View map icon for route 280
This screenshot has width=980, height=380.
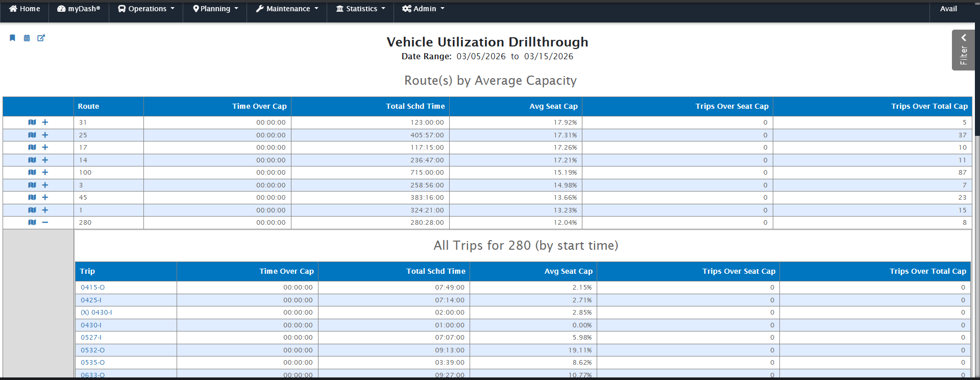(x=32, y=223)
